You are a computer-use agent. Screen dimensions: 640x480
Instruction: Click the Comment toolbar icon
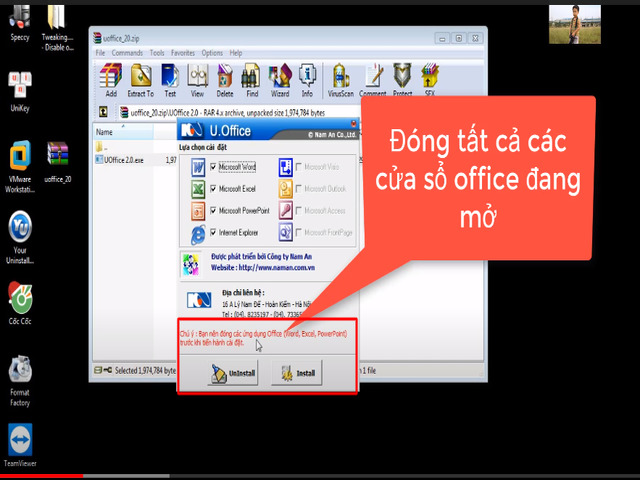pyautogui.click(x=373, y=80)
